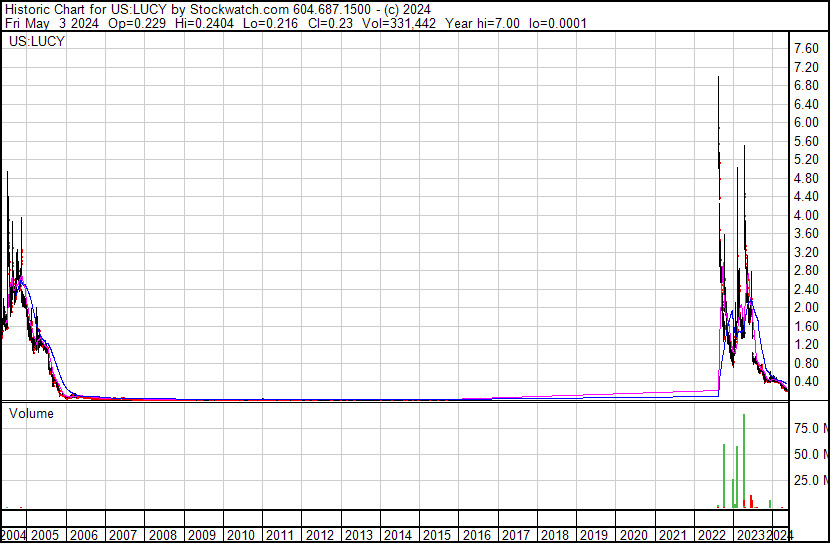The width and height of the screenshot is (830, 543).
Task: Click the 50.0 M volume axis label
Action: click(811, 454)
